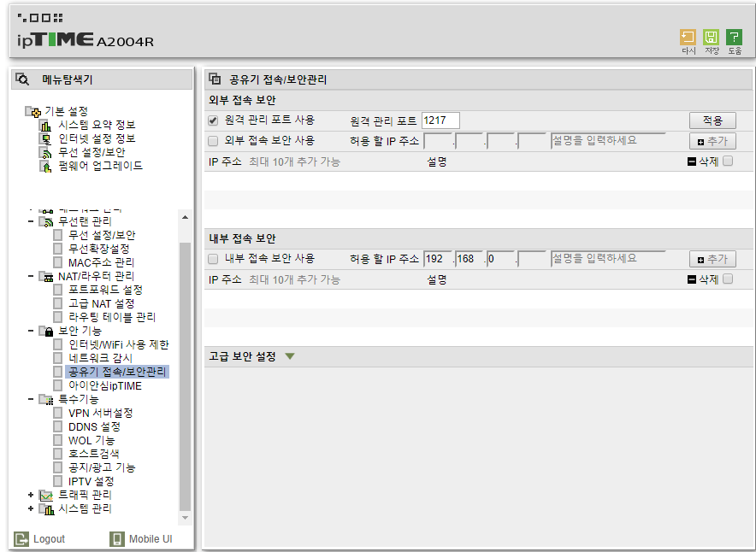This screenshot has width=756, height=552.
Task: Click the 트래픽 관리 graph icon
Action: point(46,495)
